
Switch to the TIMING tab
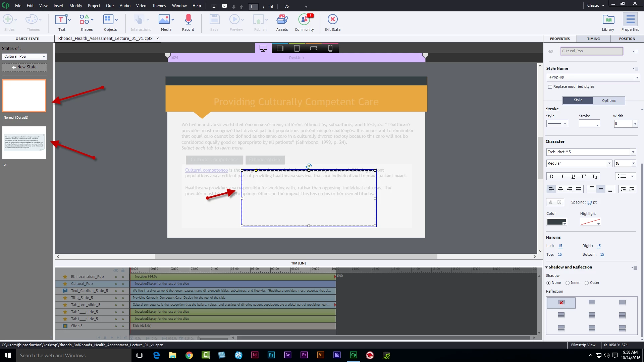point(593,39)
